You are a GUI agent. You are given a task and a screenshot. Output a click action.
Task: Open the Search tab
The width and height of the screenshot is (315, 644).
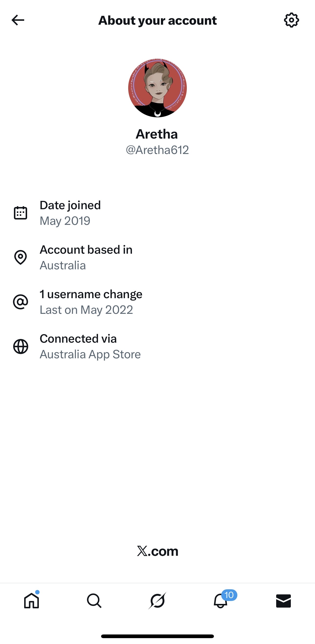click(x=94, y=600)
